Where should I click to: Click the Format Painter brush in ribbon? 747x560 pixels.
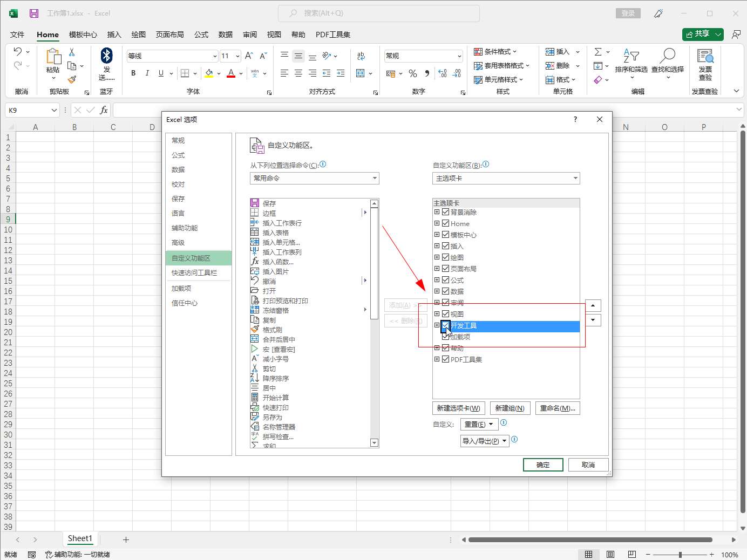(72, 79)
